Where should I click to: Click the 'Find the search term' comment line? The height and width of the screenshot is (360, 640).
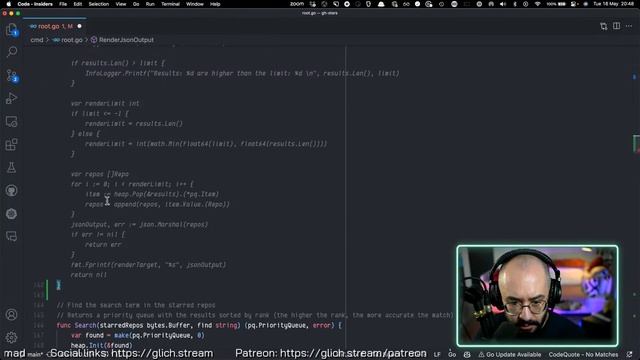pyautogui.click(x=136, y=305)
